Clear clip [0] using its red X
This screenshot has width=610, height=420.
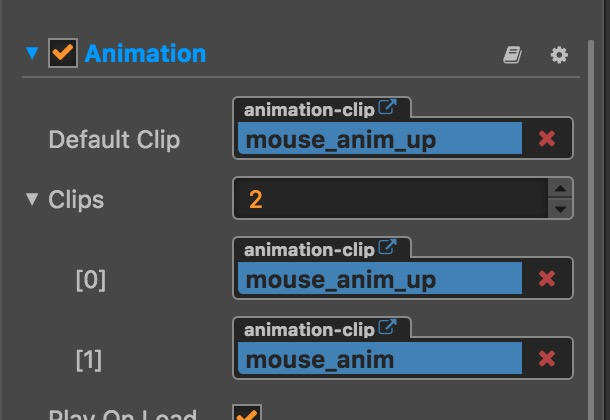tap(547, 279)
